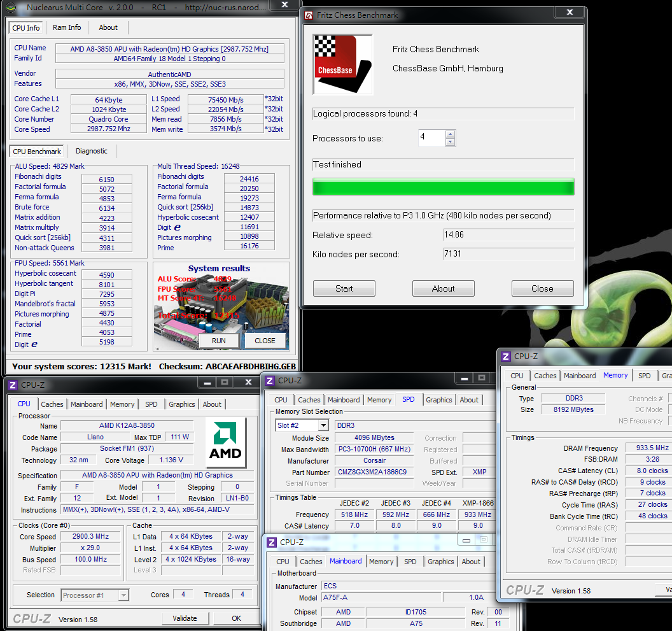Switch to SPD tab in CPU-Z Mainboard window
Viewport: 672px width, 631px height.
pos(410,562)
